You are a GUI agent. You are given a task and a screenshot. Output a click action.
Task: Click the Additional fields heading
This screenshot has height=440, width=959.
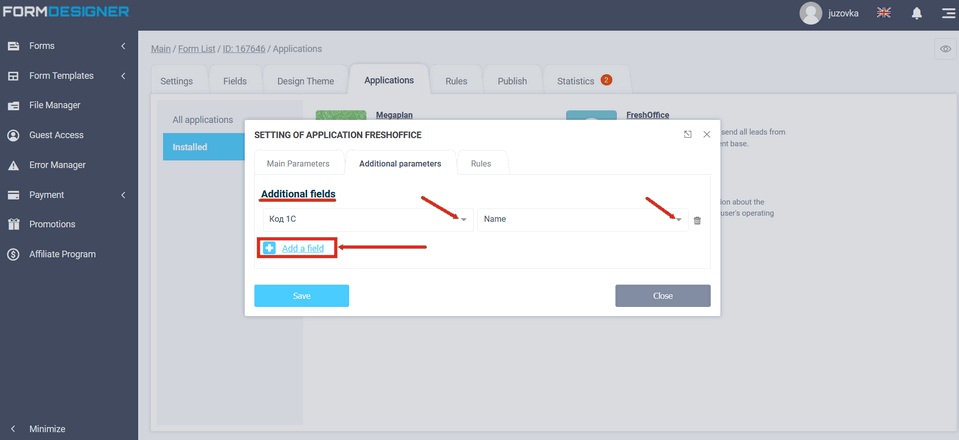(x=298, y=194)
